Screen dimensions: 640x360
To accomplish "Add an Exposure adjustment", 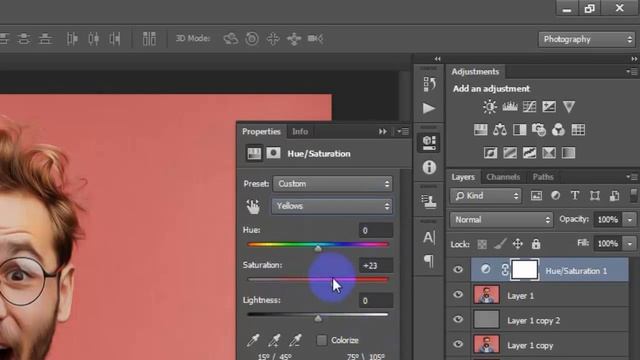I will [x=549, y=107].
